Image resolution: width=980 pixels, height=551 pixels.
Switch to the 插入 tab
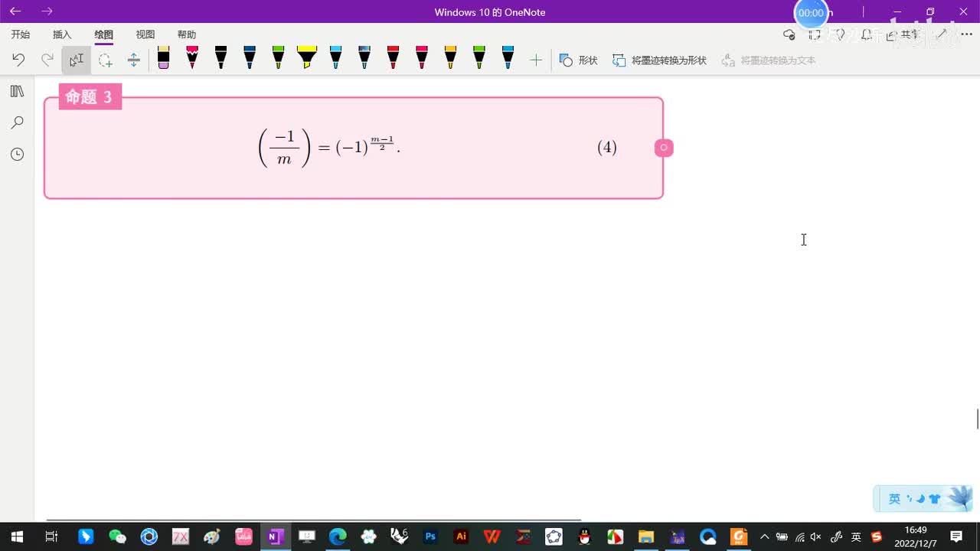click(x=62, y=34)
